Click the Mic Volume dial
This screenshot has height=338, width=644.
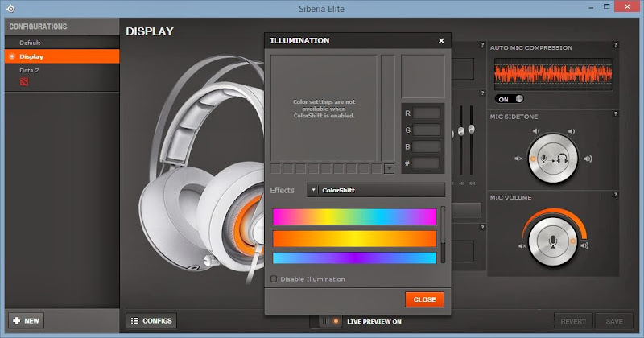(x=553, y=241)
